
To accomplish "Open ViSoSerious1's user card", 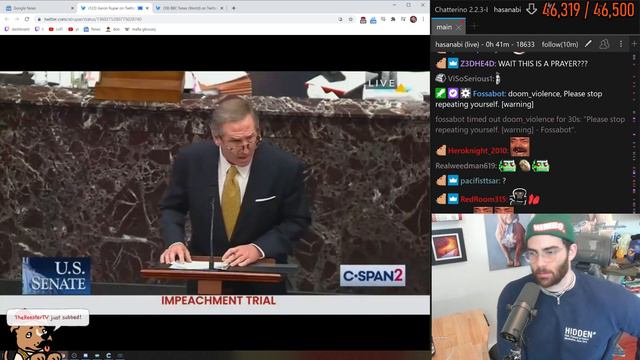I will coord(471,78).
